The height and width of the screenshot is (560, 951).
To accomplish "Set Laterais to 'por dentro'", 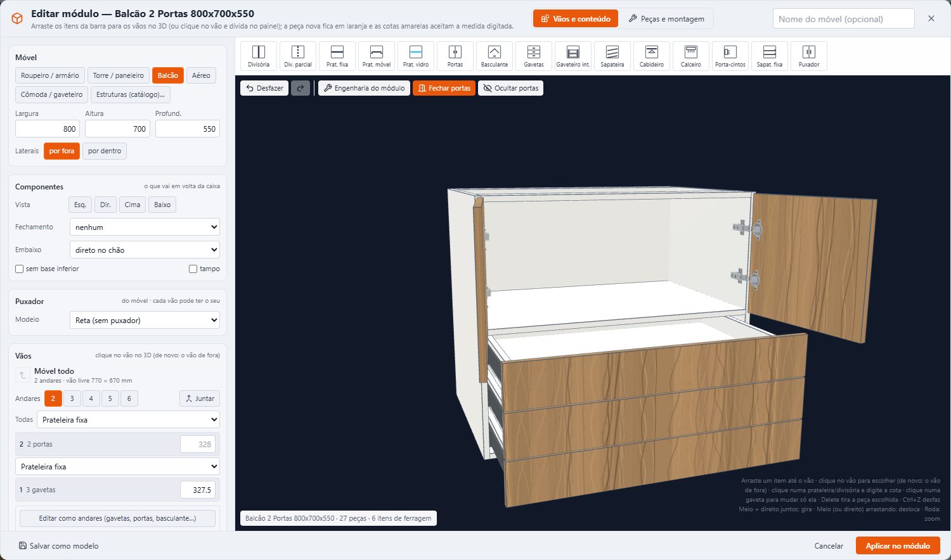I will pyautogui.click(x=105, y=151).
